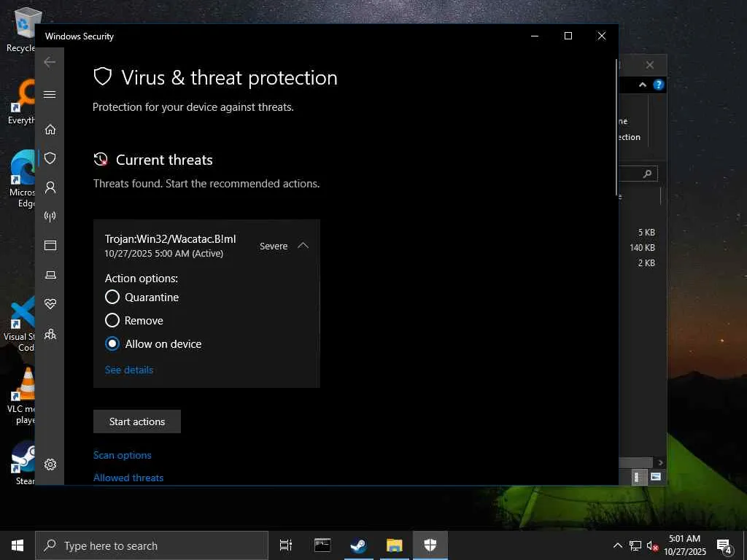Open See details link
Viewport: 747px width, 560px height.
pos(129,370)
